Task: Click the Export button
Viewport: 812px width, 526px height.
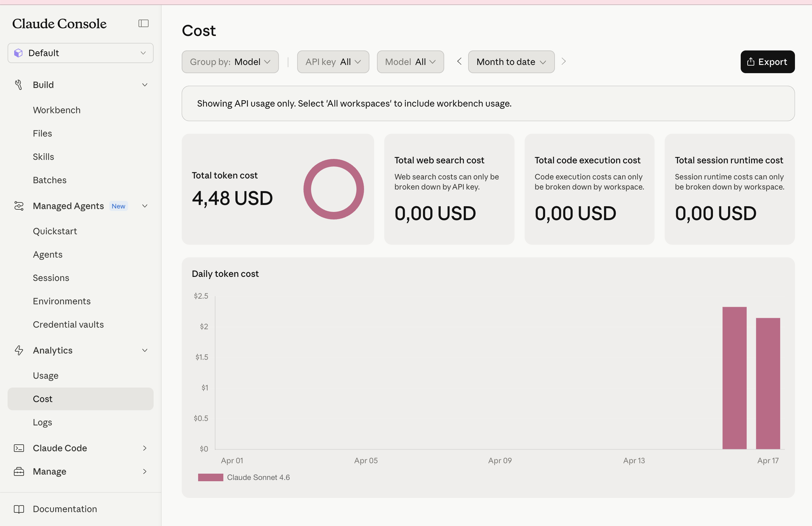Action: (x=767, y=62)
